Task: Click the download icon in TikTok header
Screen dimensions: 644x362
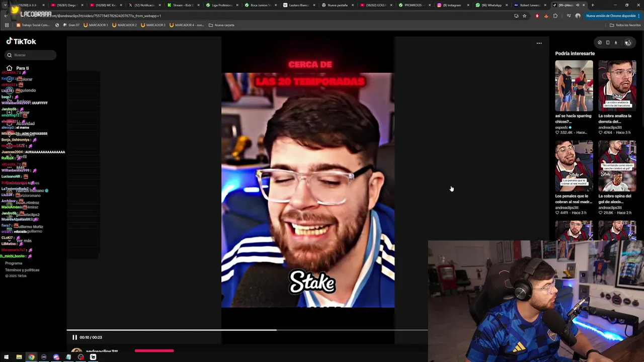Action: (615, 43)
